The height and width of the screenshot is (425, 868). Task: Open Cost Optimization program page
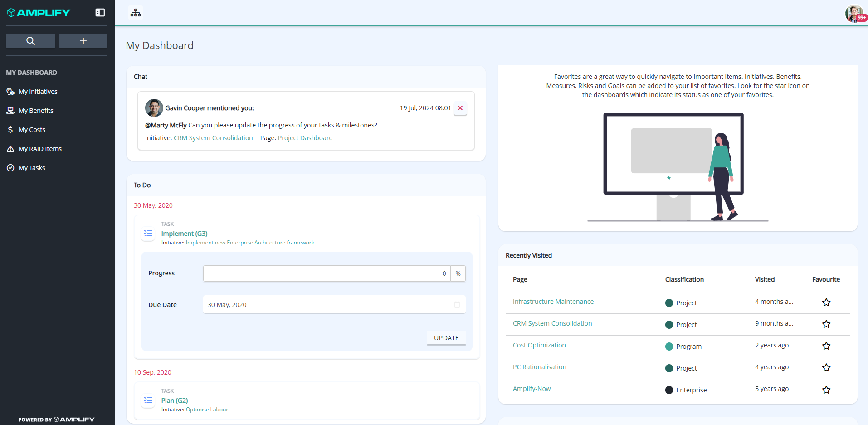coord(539,345)
